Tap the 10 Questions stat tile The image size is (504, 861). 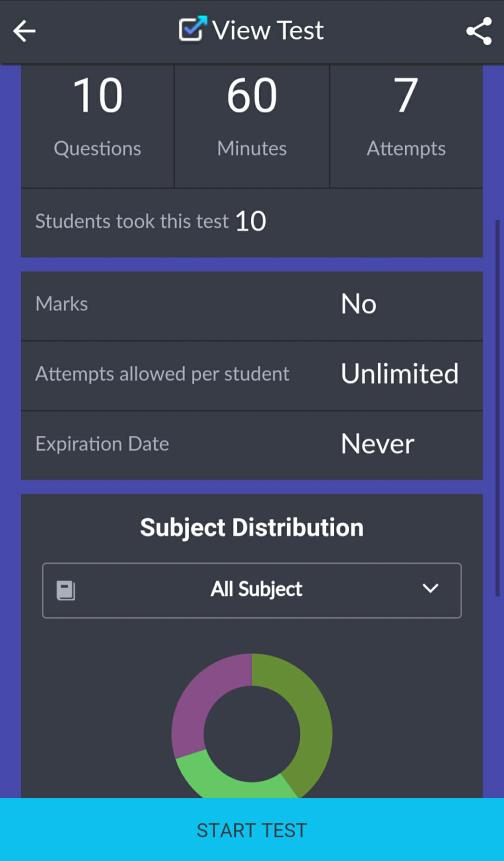[98, 125]
